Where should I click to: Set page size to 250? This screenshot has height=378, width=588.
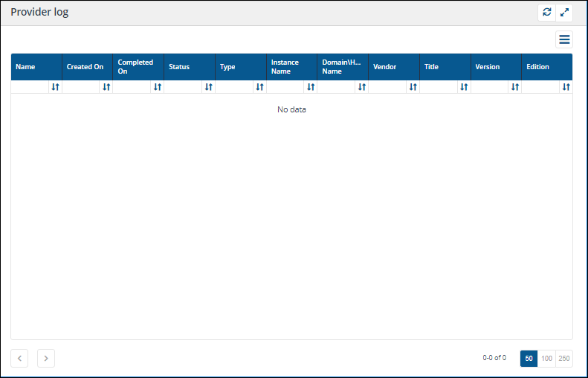tap(564, 359)
